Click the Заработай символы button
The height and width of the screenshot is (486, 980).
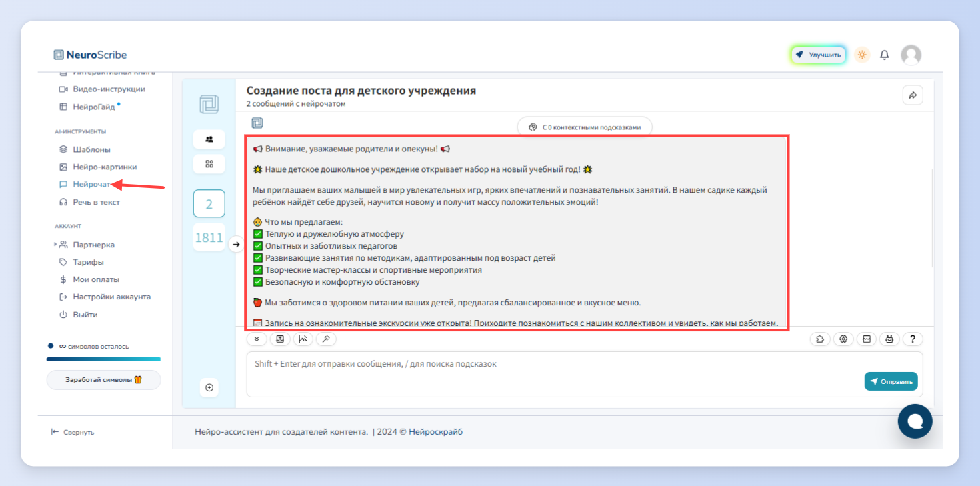pos(103,380)
